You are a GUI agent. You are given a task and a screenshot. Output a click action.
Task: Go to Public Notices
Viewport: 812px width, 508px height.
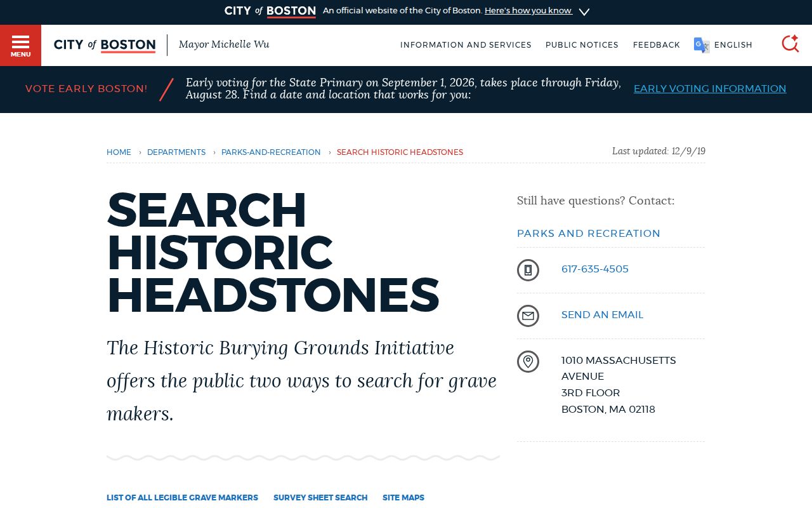582,45
